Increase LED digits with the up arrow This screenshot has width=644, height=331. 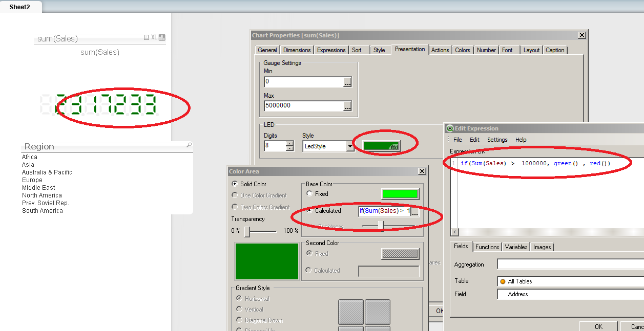(x=289, y=144)
